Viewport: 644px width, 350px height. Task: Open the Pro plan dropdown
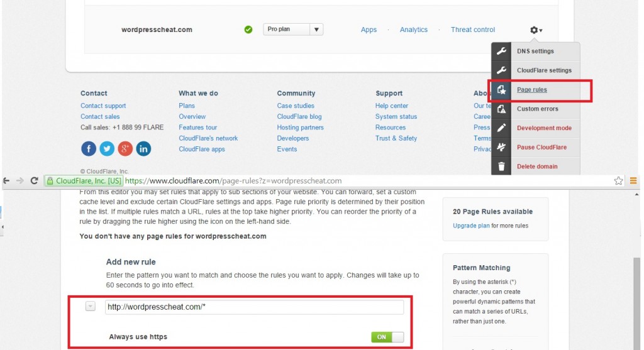(x=293, y=29)
